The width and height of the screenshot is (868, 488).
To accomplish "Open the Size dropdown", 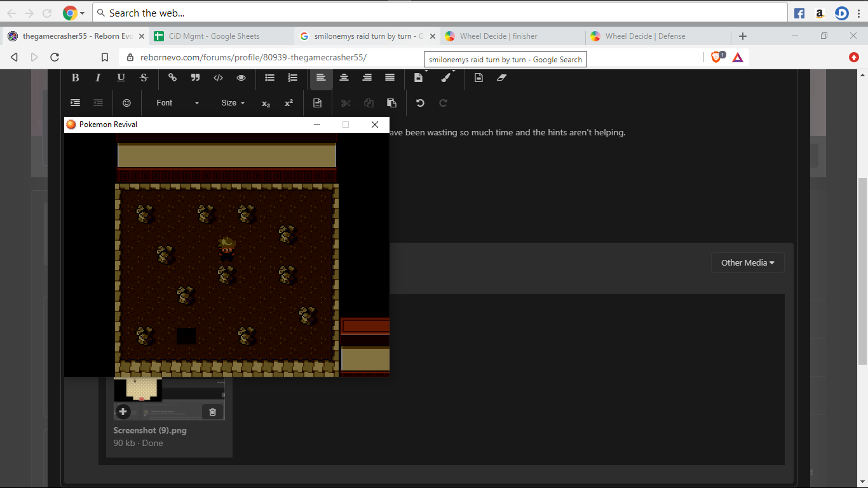I will click(233, 103).
